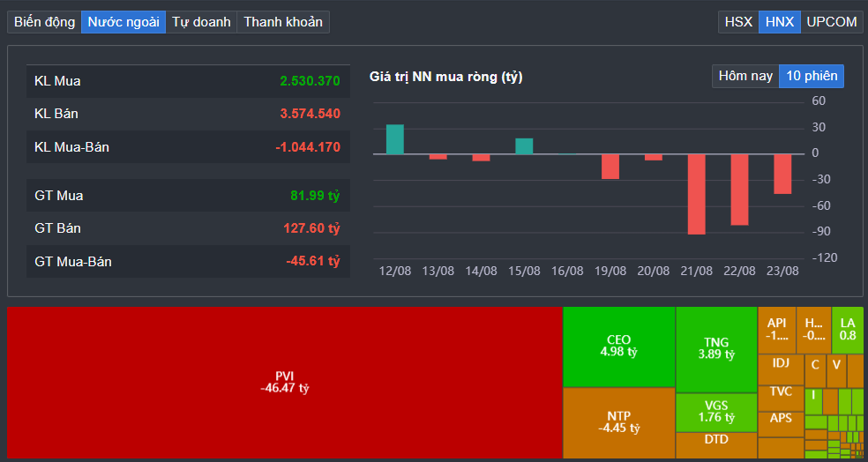868x462 pixels.
Task: Show Hôm nay chart view
Action: click(745, 76)
